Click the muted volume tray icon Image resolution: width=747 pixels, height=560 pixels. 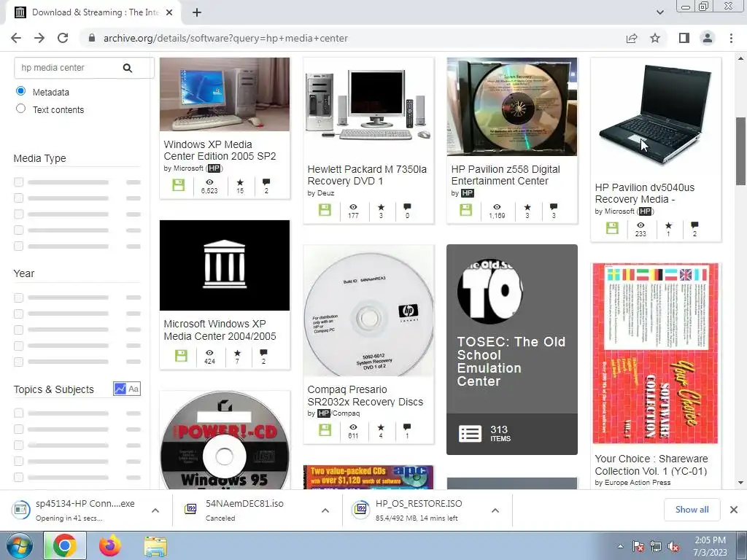point(673,547)
